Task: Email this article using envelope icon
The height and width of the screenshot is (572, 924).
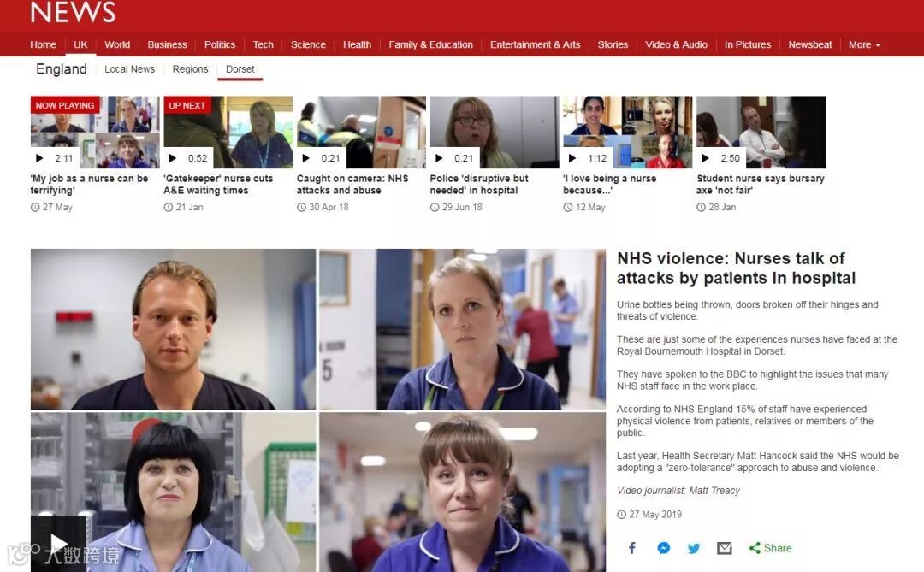Action: (725, 548)
